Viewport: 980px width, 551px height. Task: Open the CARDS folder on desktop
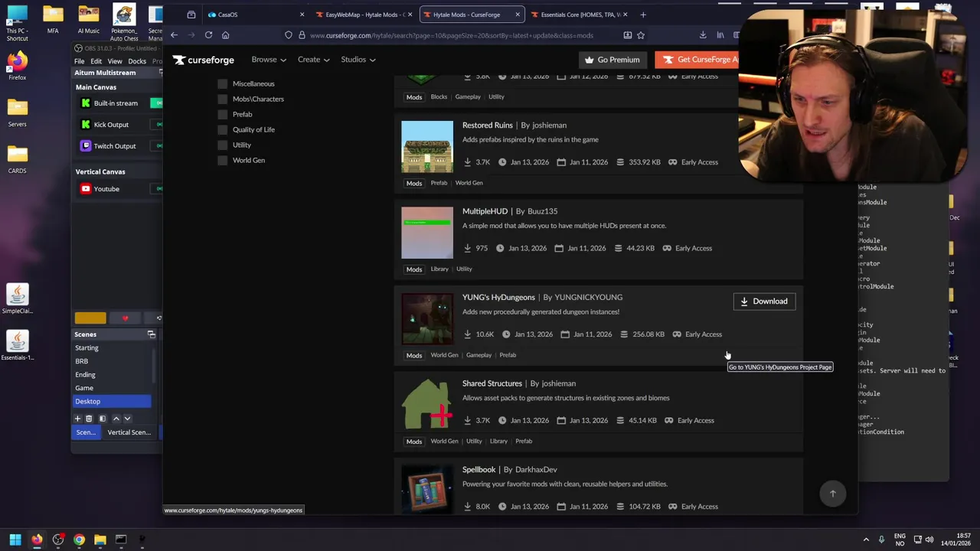[x=17, y=158]
